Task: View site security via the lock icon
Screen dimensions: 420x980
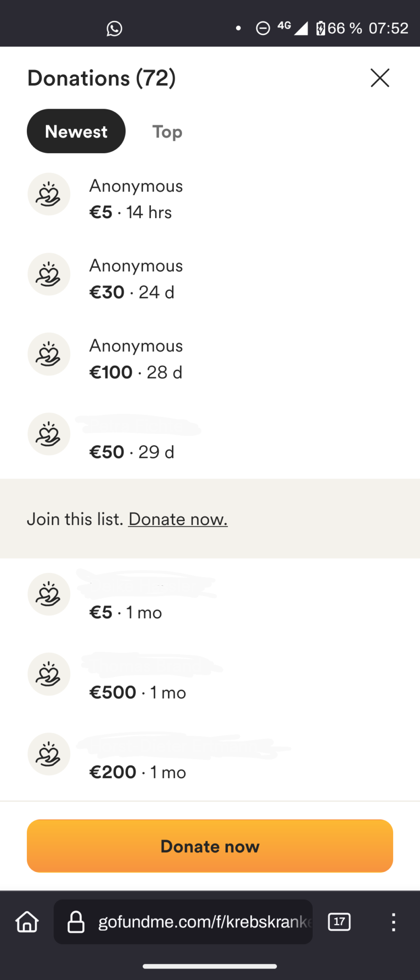Action: click(76, 922)
